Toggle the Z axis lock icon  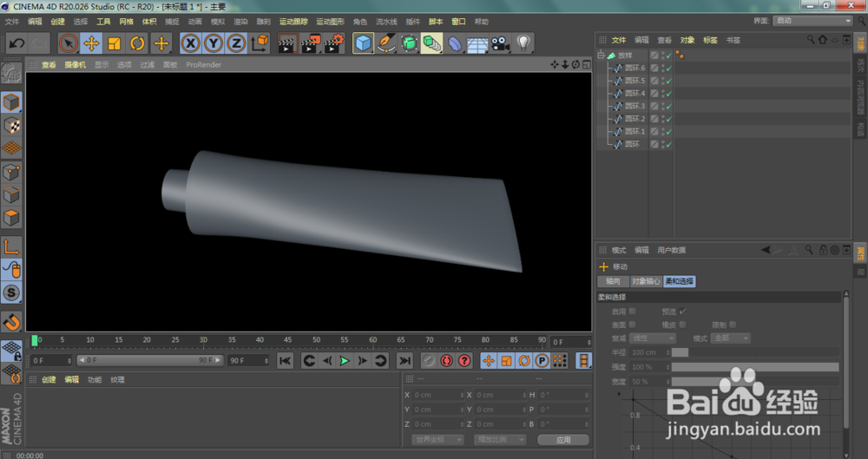tap(236, 43)
